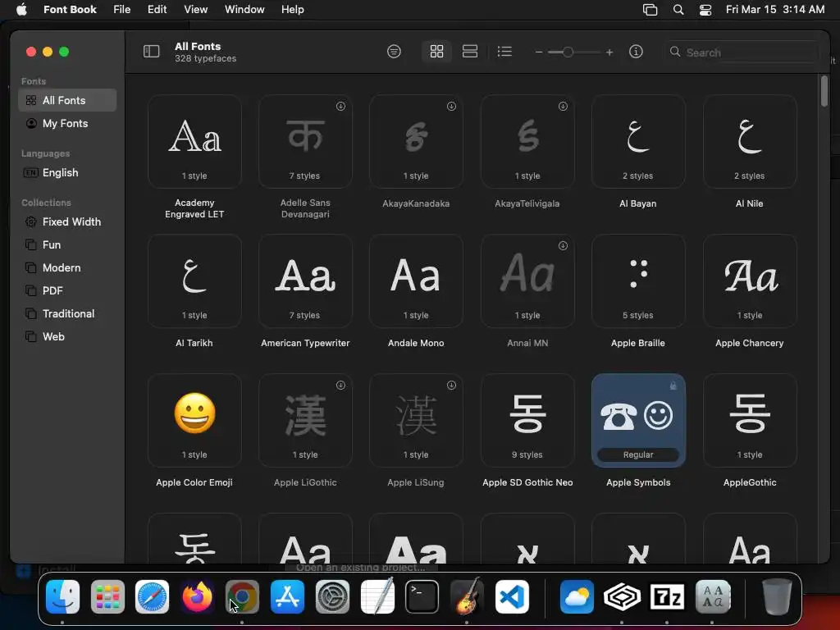Open Terminal from the Dock
This screenshot has height=630, width=840.
pos(422,596)
